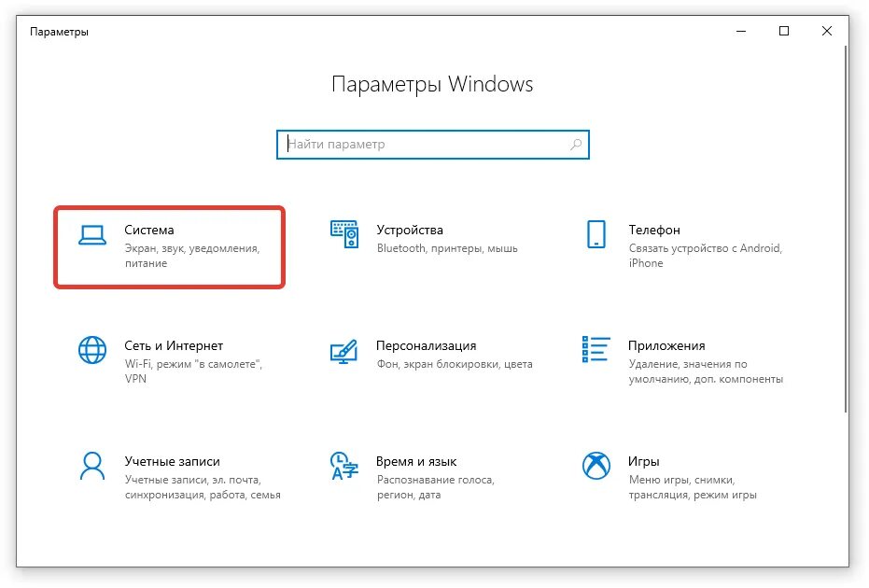Close the Параметры window
The width and height of the screenshot is (869, 588).
click(x=826, y=31)
